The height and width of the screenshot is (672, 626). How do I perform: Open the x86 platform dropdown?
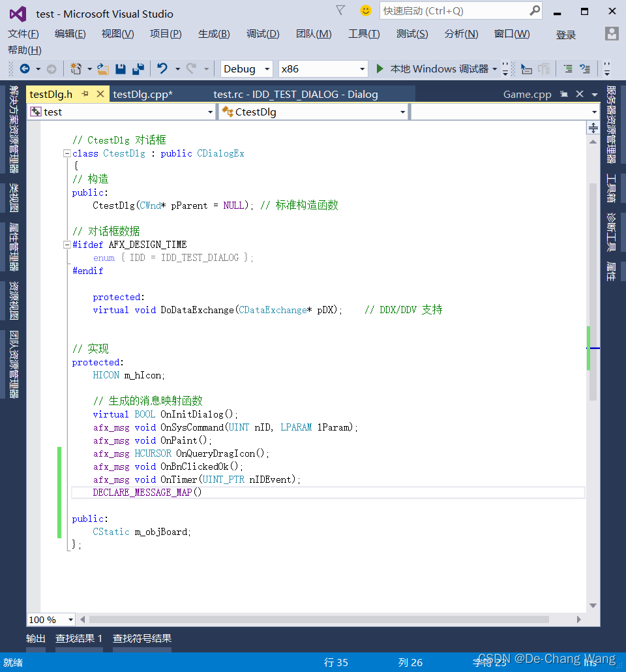[x=323, y=69]
